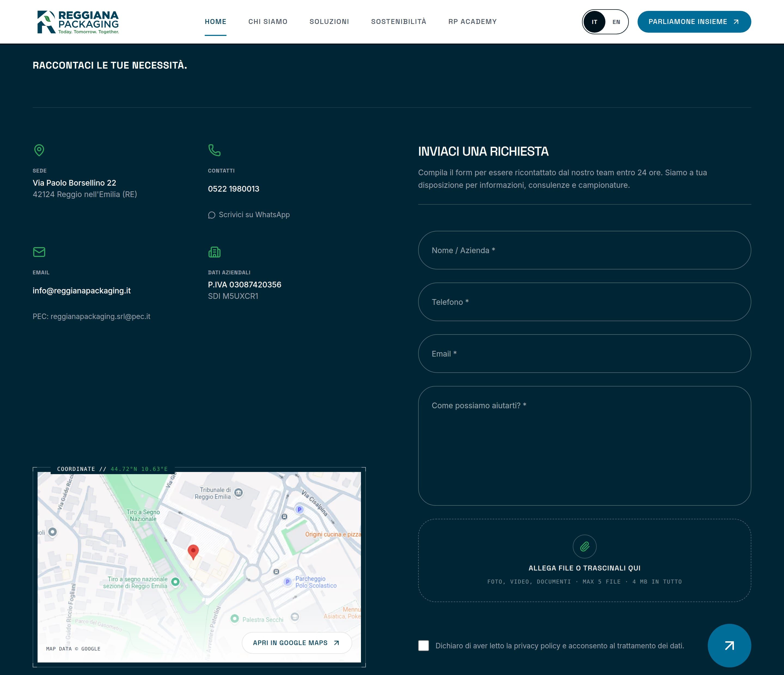This screenshot has width=784, height=675.
Task: Click the green building Dati Aziendali icon
Action: (214, 252)
